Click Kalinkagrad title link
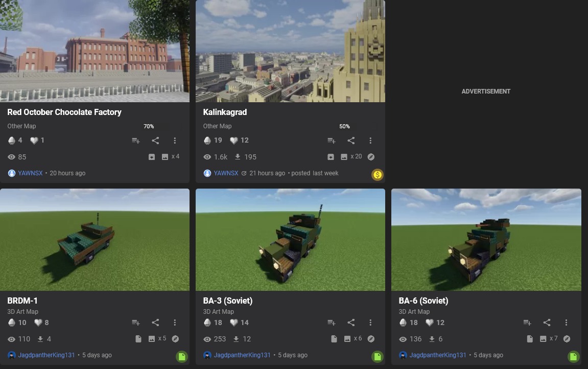588x369 pixels. 225,112
